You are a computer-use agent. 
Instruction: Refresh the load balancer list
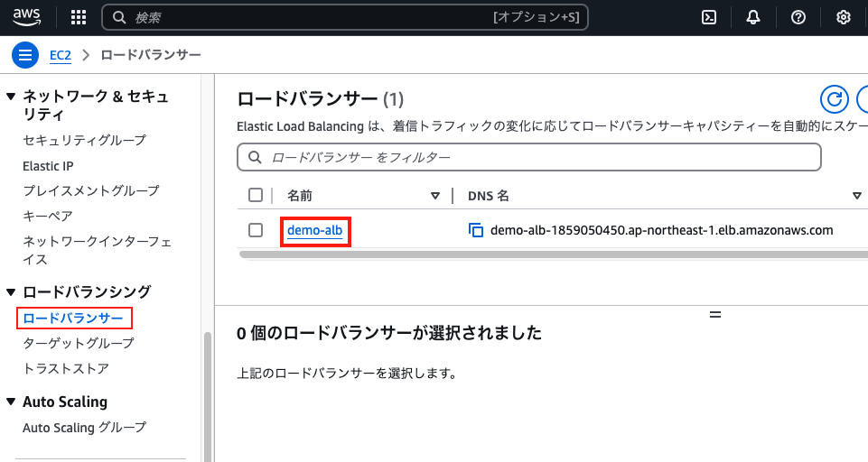click(835, 99)
